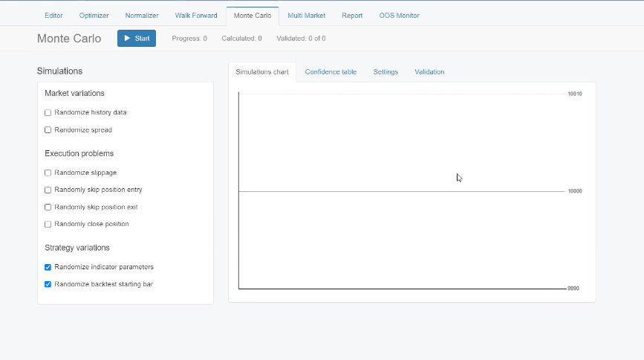The image size is (644, 360).
Task: Switch to the Settings tab
Action: click(x=386, y=72)
